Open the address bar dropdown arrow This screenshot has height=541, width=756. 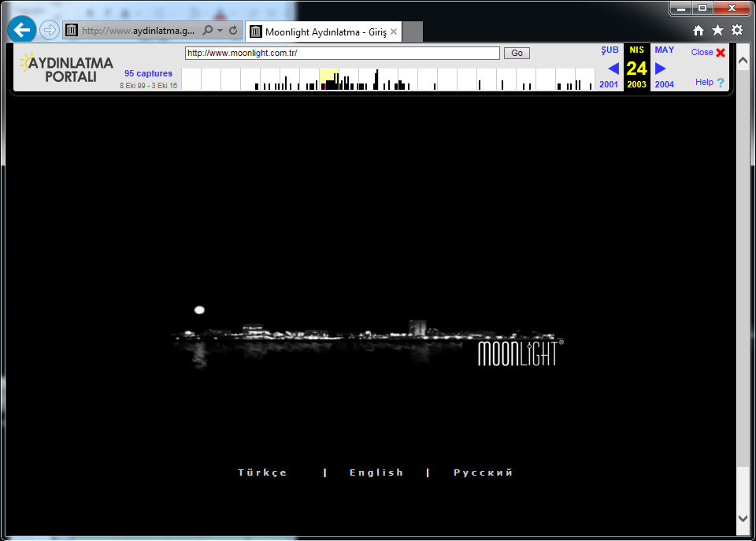point(220,31)
